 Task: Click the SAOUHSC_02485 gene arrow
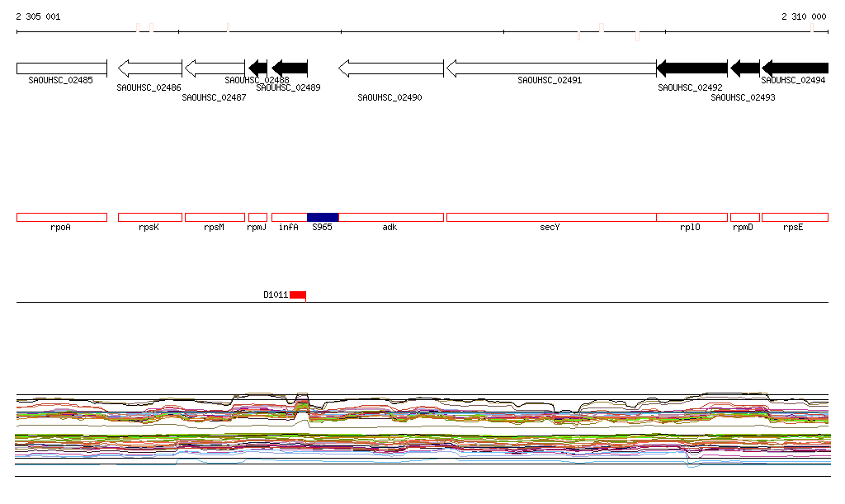pos(62,68)
